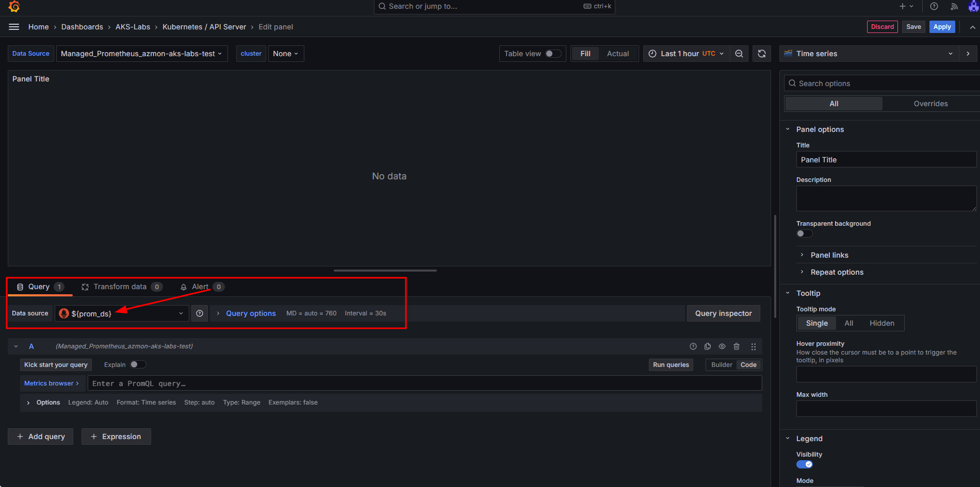The width and height of the screenshot is (980, 487).
Task: Click the Search options field
Action: pos(882,83)
